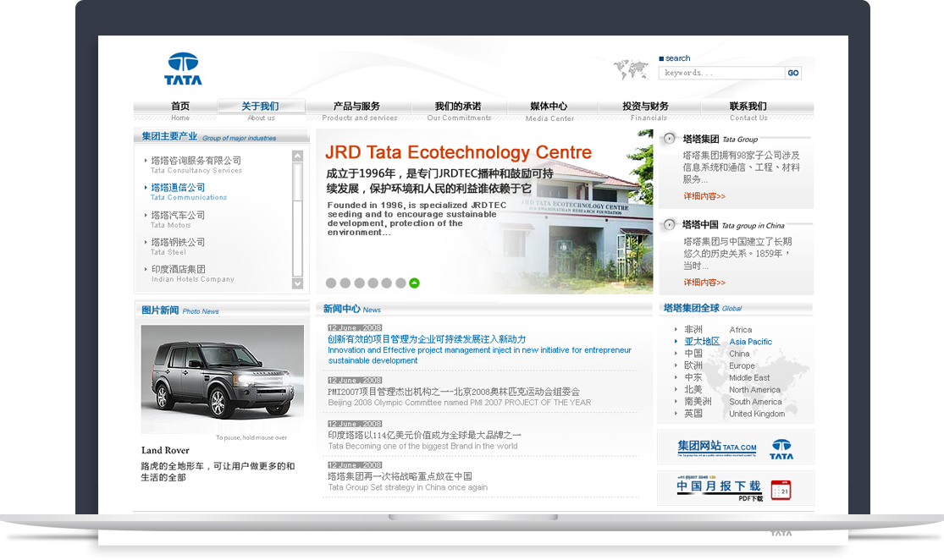Screen dimensions: 944x560
Task: Open the 联系我们 Contact Us menu
Action: tap(748, 110)
